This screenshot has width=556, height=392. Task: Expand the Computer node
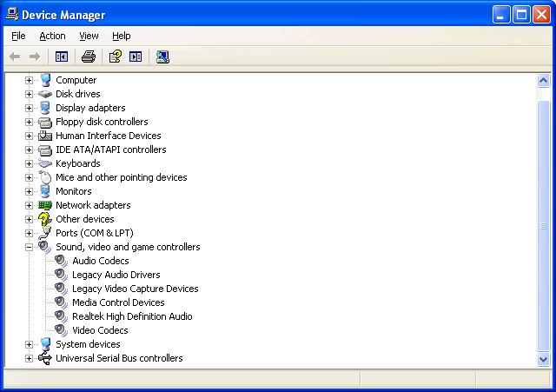point(29,81)
